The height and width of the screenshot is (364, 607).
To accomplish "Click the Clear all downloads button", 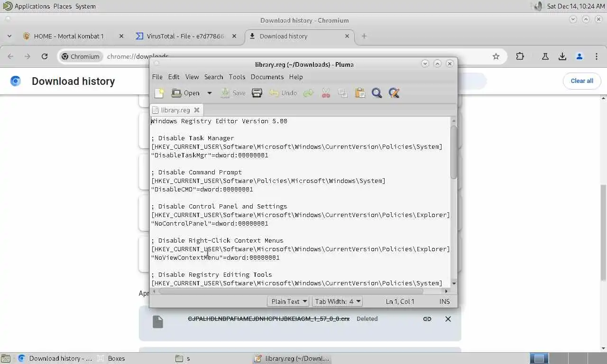I will tap(582, 81).
